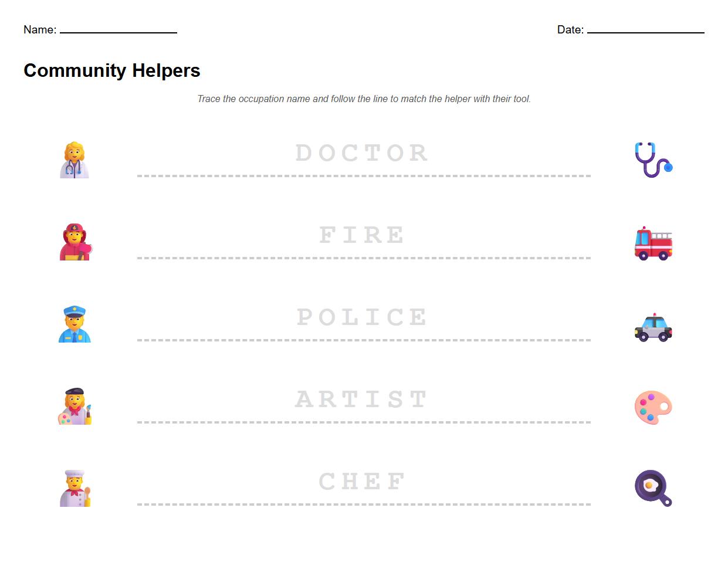Click the firefighter emoji icon
Screen dimensions: 728x562
click(75, 242)
